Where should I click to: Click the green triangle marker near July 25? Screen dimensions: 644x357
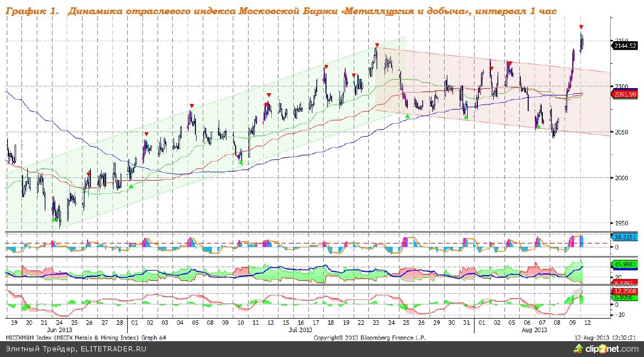click(407, 116)
